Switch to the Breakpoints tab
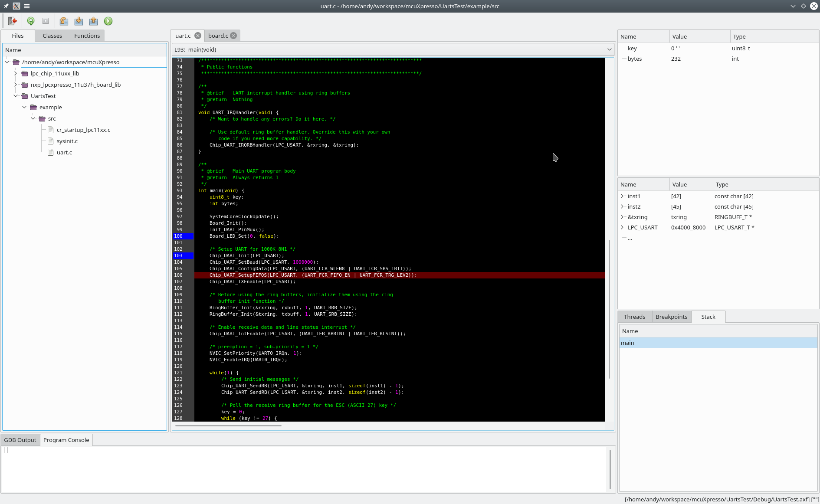The height and width of the screenshot is (504, 820). pyautogui.click(x=671, y=317)
